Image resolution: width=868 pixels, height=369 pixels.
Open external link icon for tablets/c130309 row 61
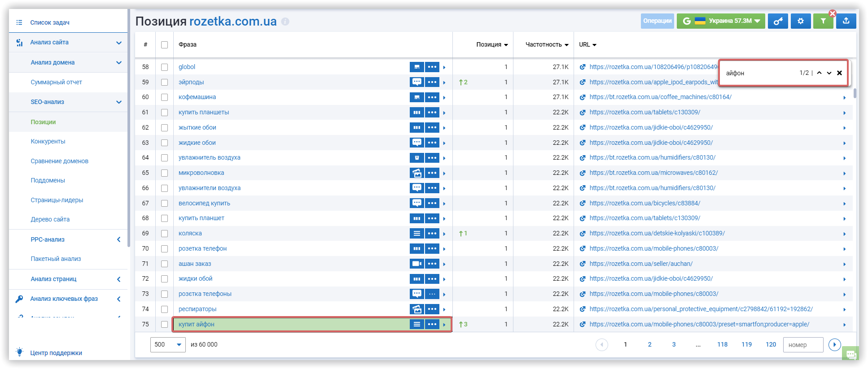pyautogui.click(x=583, y=112)
